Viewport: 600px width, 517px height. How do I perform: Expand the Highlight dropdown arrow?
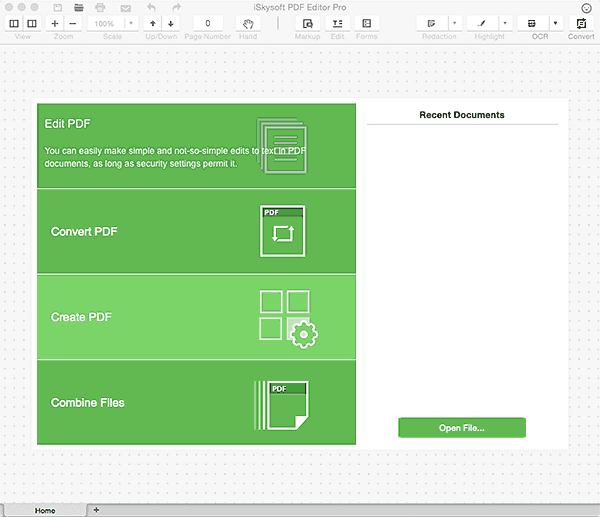[x=505, y=24]
